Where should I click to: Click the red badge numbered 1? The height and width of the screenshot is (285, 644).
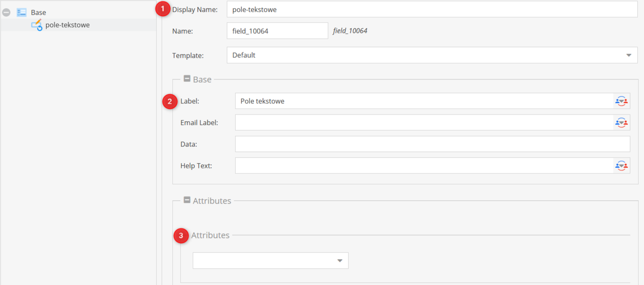pos(163,9)
